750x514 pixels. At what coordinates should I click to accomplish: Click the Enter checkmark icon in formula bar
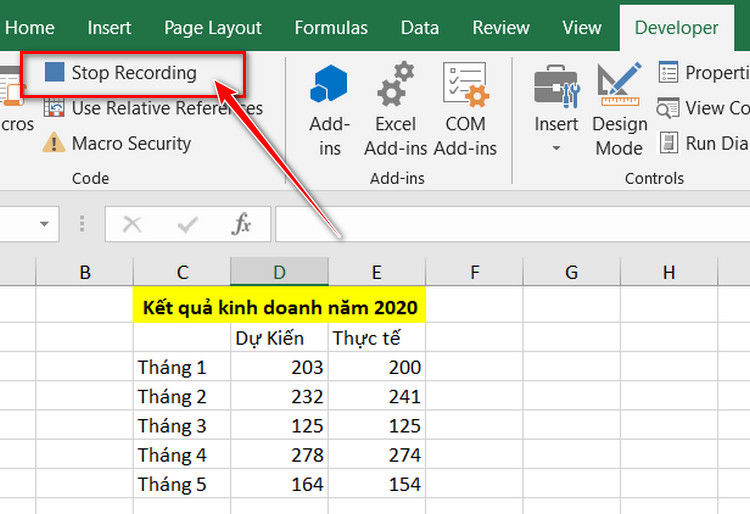coord(187,224)
